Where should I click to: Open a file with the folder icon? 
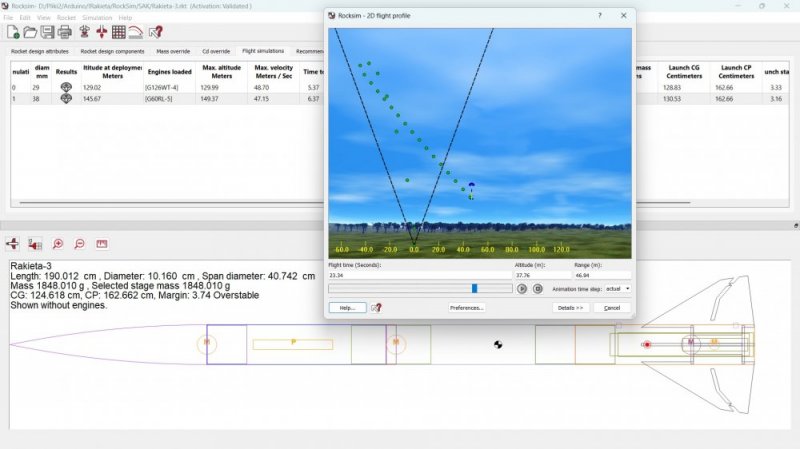tap(30, 32)
